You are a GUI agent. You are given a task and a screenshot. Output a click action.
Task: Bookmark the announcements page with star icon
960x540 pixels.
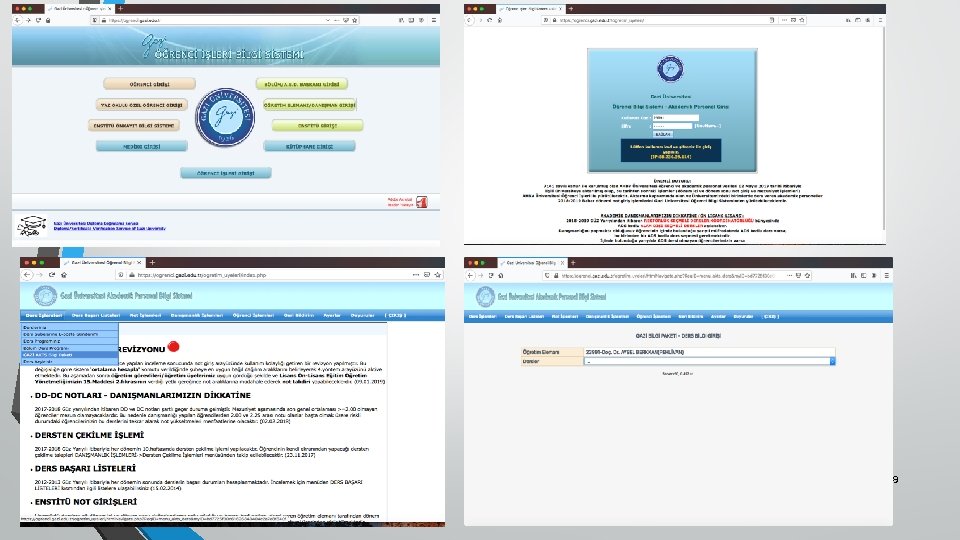(x=438, y=275)
